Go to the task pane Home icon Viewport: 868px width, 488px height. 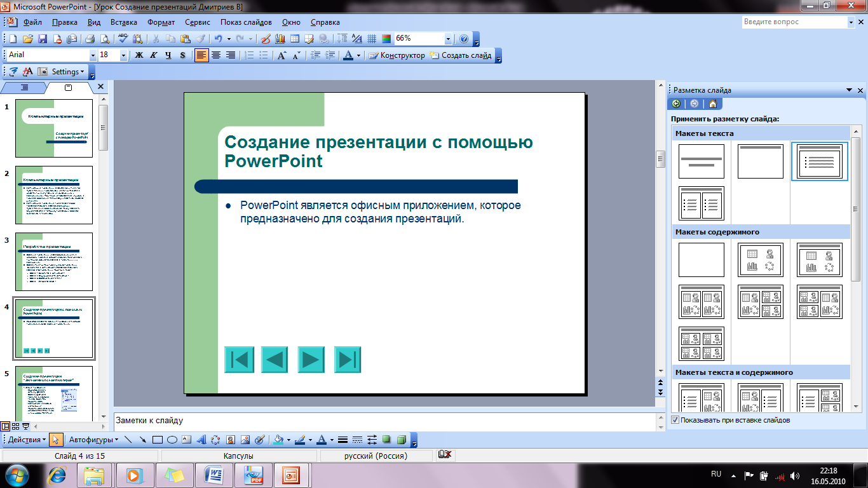713,104
